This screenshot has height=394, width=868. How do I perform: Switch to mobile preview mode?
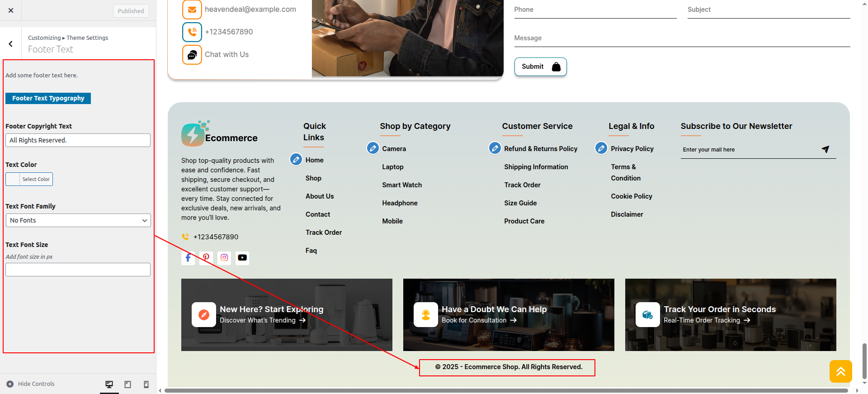tap(146, 384)
